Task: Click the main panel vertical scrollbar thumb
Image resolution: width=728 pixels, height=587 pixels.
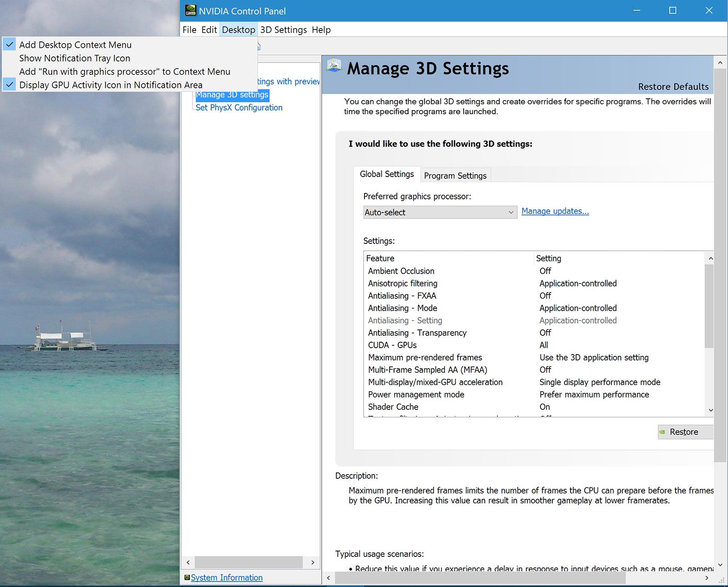Action: [720, 265]
